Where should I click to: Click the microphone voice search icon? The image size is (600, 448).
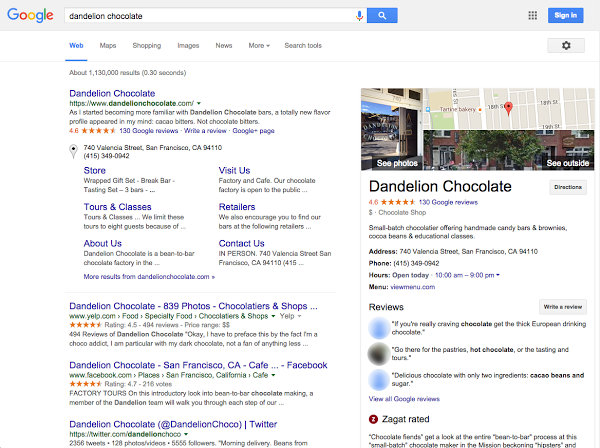pyautogui.click(x=359, y=16)
